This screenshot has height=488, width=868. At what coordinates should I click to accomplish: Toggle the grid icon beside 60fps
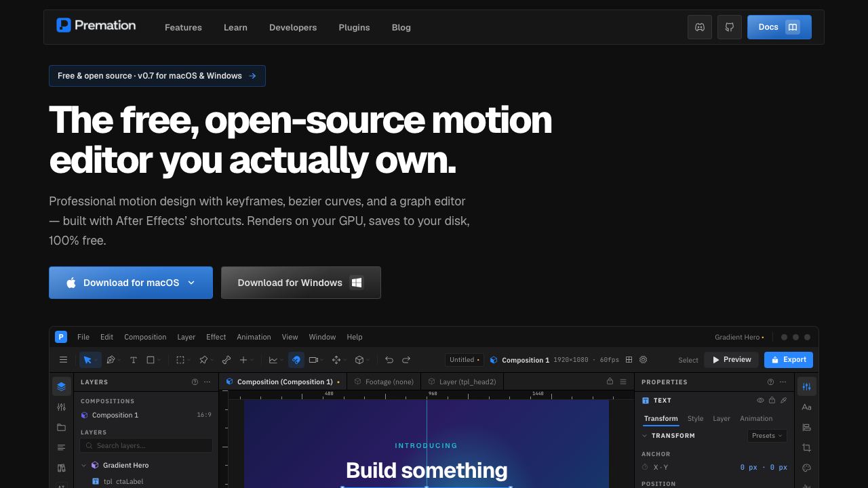[x=629, y=360]
